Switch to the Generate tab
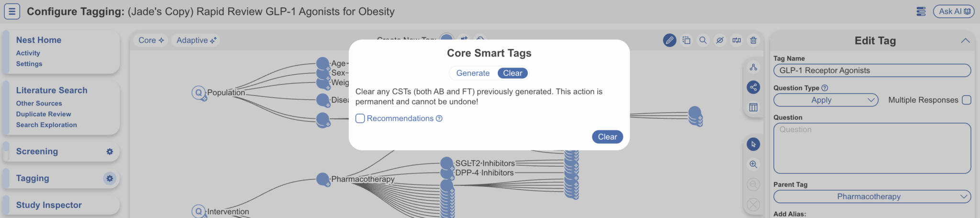980x218 pixels. pos(473,73)
